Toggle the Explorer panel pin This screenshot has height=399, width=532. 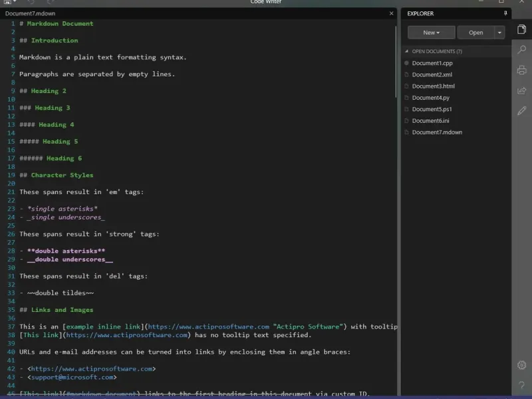[505, 13]
